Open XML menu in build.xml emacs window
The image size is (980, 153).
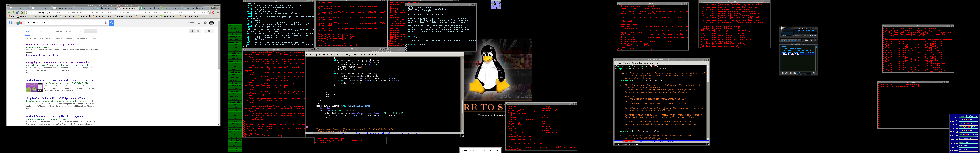pyautogui.click(x=646, y=63)
